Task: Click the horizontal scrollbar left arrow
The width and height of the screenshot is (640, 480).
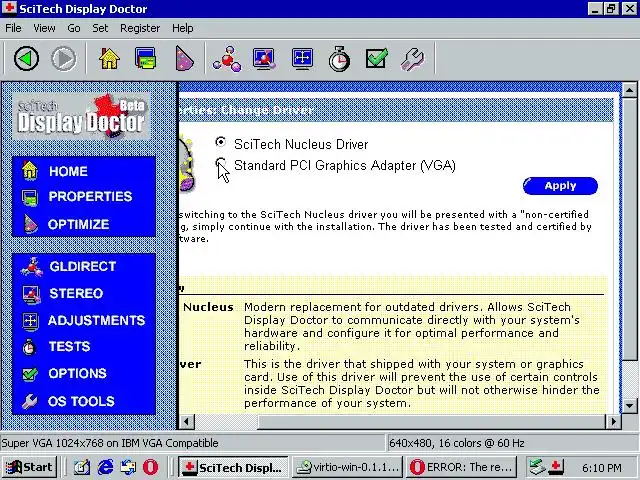Action: [186, 422]
